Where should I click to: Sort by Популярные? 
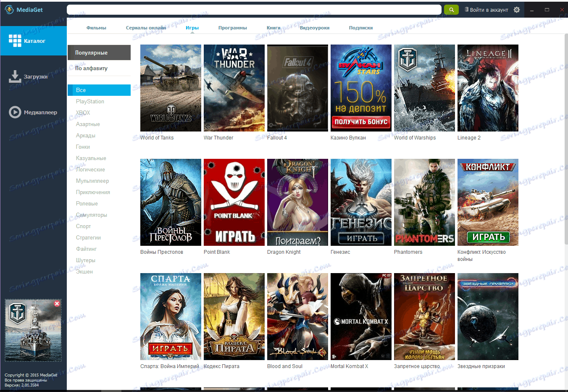99,53
